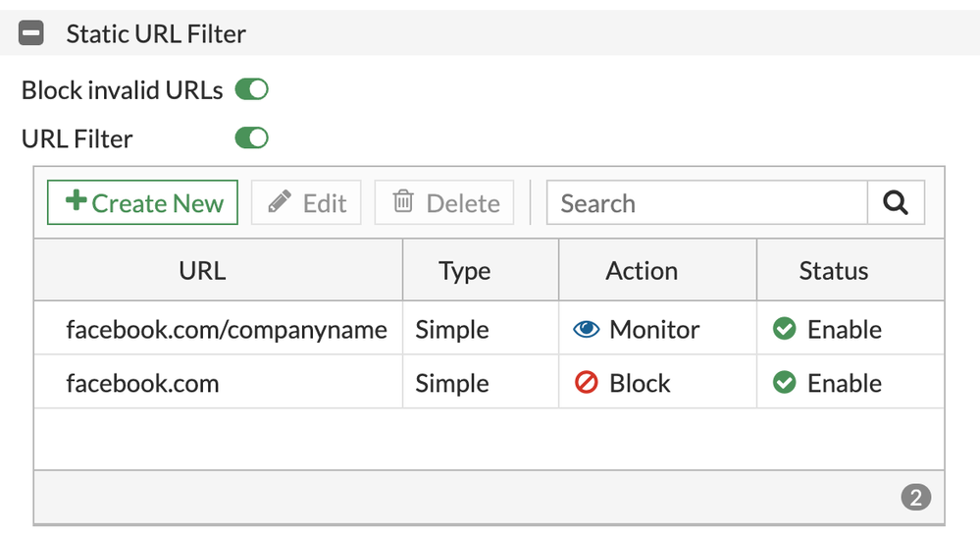This screenshot has width=980, height=539.
Task: Click the magnifying glass search icon
Action: pyautogui.click(x=896, y=203)
